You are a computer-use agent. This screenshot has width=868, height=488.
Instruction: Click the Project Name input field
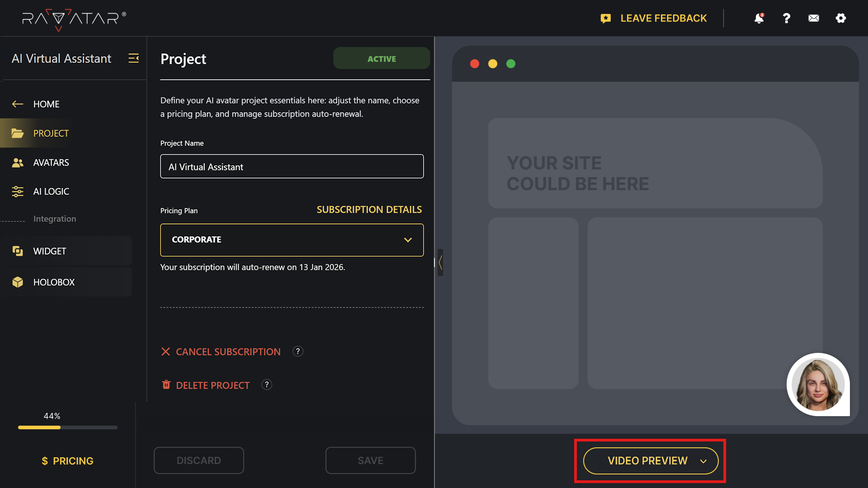(292, 167)
